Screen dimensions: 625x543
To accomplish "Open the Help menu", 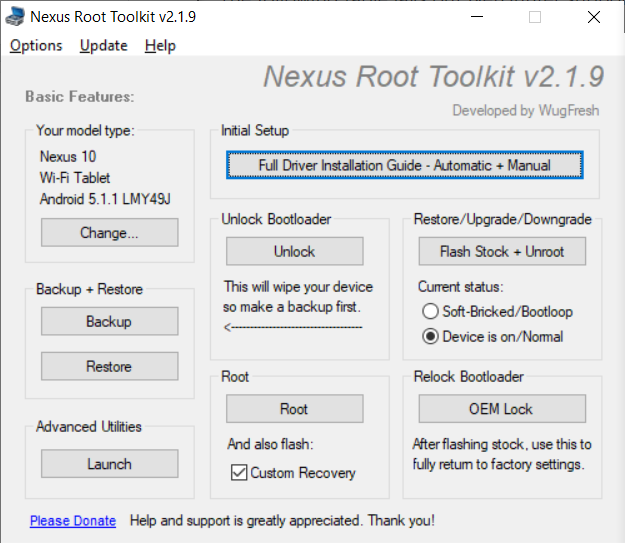I will click(x=160, y=46).
